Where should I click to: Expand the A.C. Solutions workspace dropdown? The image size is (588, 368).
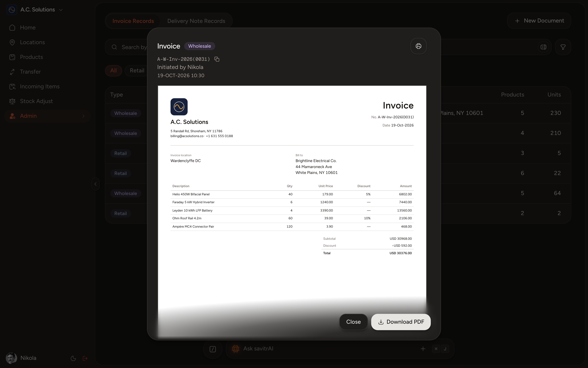[x=61, y=10]
